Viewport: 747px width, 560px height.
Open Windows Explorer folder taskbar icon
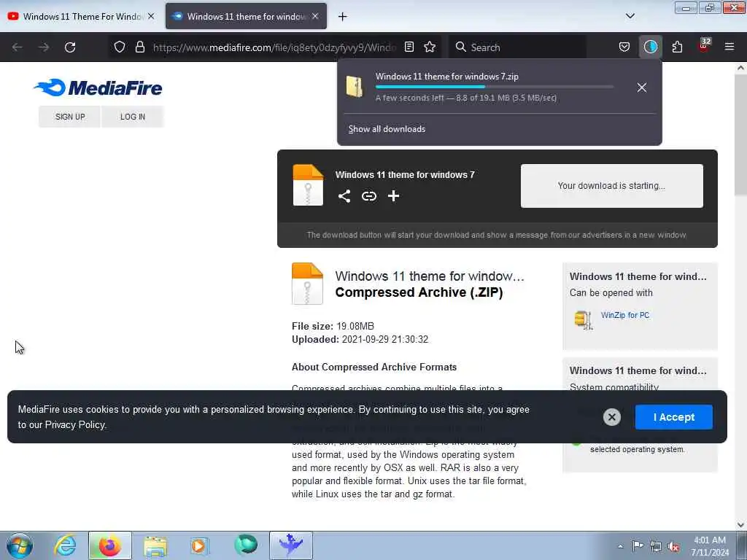(x=155, y=545)
